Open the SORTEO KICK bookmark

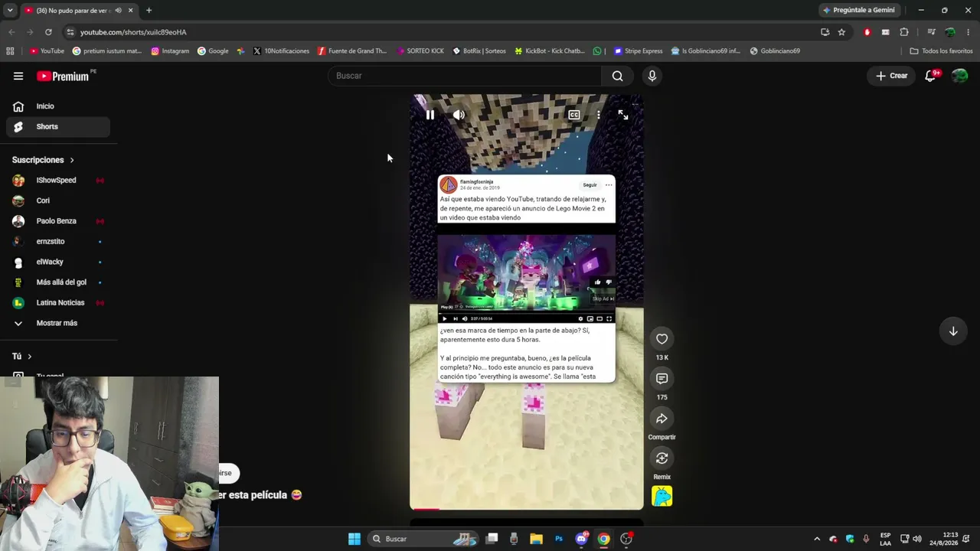click(420, 51)
